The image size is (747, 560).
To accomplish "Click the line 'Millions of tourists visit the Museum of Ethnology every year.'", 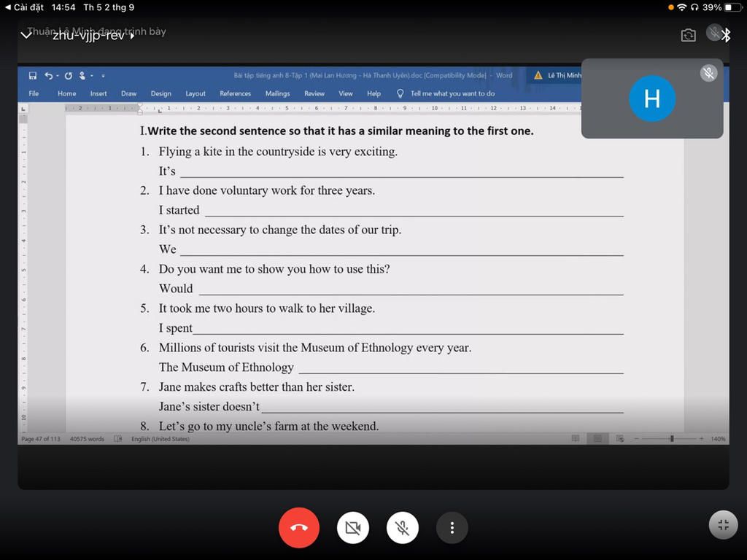I will [315, 348].
